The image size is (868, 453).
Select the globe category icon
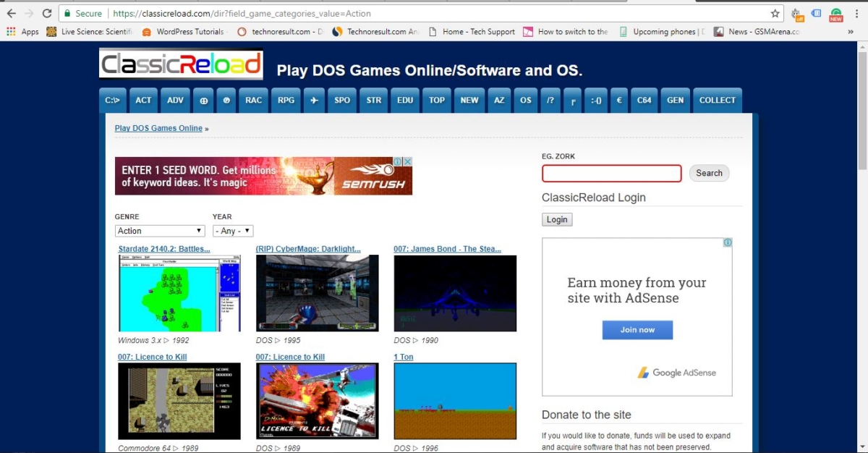tap(203, 100)
